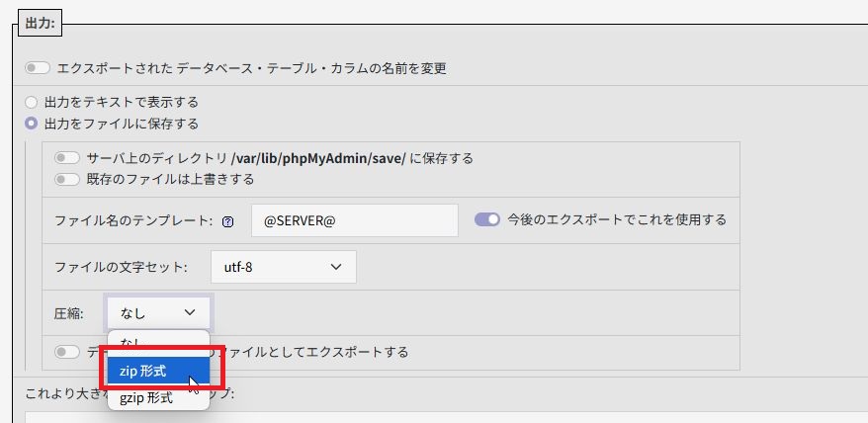Click the 圧縮 compression dropdown showing なし
Image resolution: width=868 pixels, height=423 pixels.
pos(158,313)
